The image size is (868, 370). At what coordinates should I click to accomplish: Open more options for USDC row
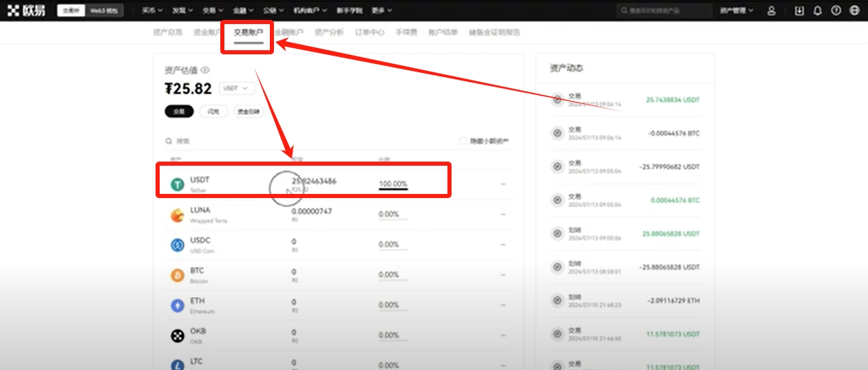click(503, 245)
